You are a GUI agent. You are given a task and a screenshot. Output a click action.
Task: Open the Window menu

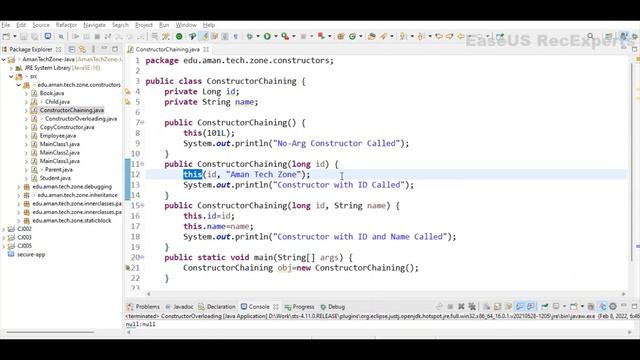pos(186,25)
